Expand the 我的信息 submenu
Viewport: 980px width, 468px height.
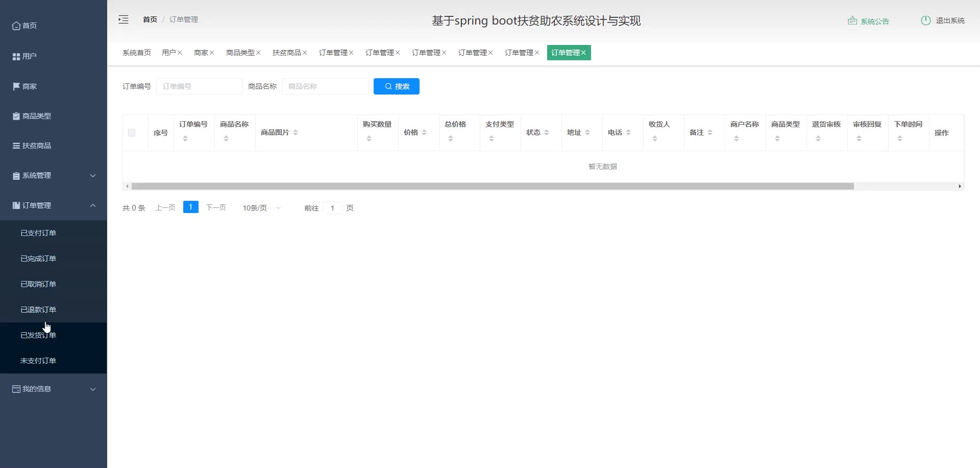[x=54, y=389]
